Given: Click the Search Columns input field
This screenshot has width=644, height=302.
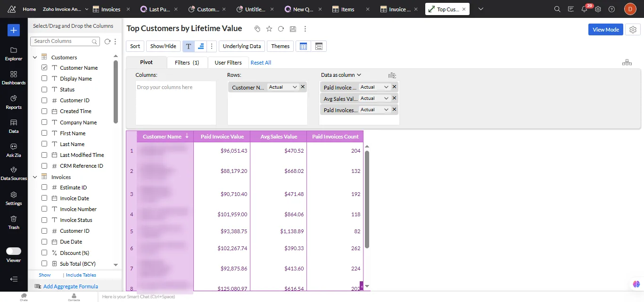Looking at the screenshot, I should 65,41.
